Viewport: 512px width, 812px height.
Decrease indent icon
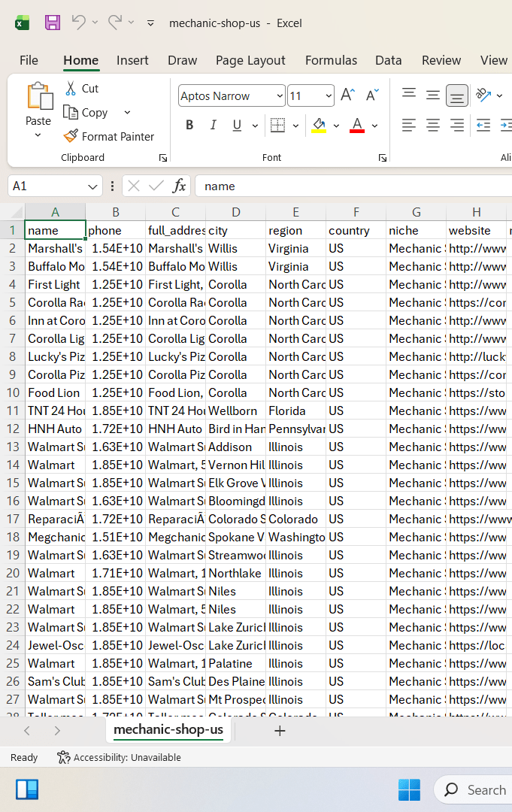483,125
